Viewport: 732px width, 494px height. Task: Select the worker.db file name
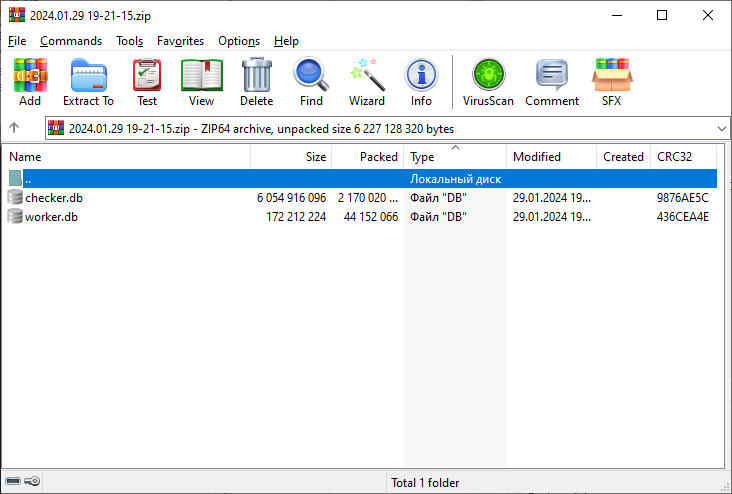51,217
